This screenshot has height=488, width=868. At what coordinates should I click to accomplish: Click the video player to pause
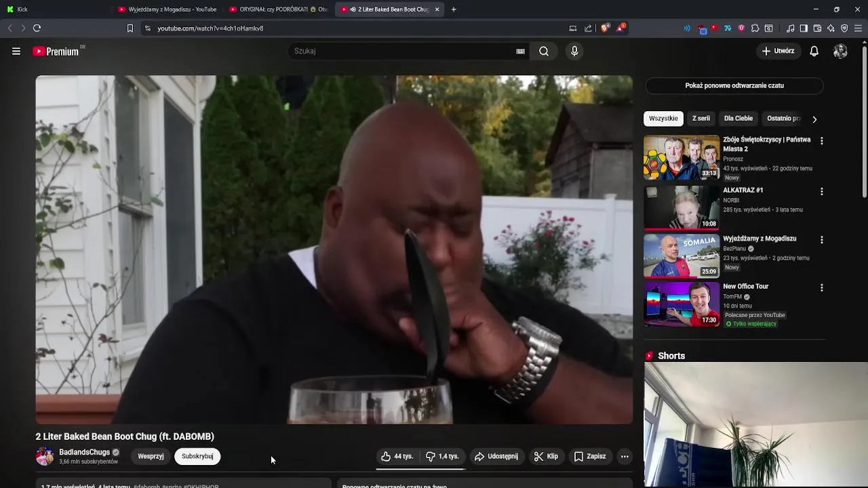[334, 249]
